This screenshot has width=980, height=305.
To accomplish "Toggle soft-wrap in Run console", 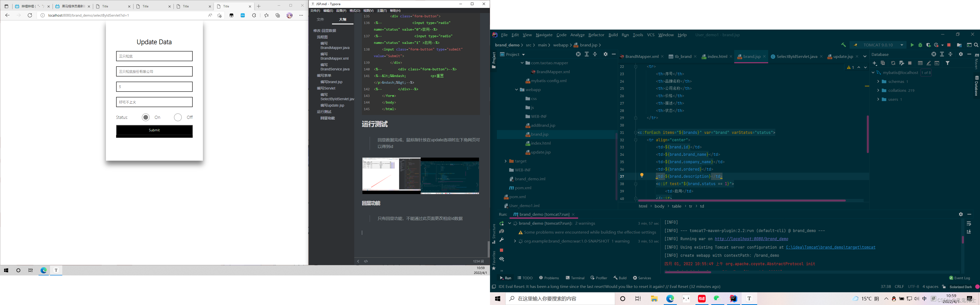I will (x=969, y=224).
